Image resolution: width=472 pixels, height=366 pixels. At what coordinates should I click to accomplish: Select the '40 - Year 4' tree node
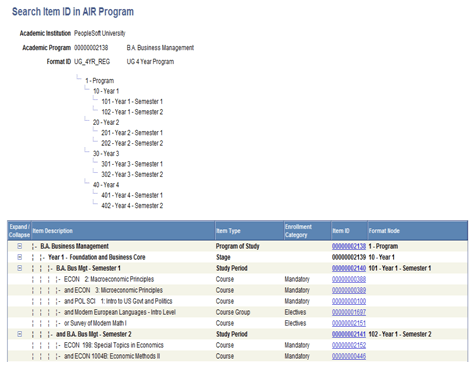(x=106, y=185)
